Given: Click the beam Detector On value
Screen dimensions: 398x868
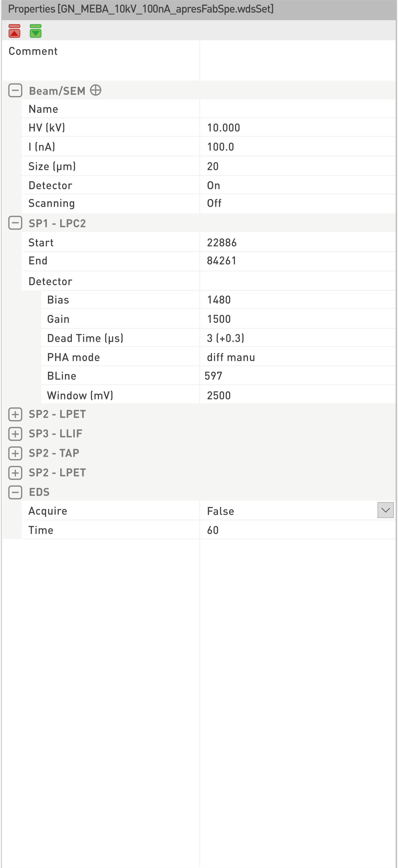Looking at the screenshot, I should pos(297,185).
